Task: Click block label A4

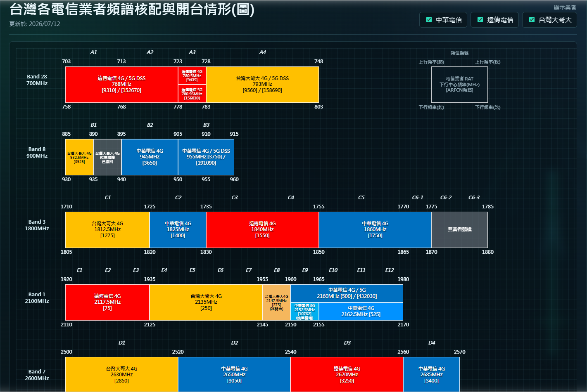Action: (263, 52)
